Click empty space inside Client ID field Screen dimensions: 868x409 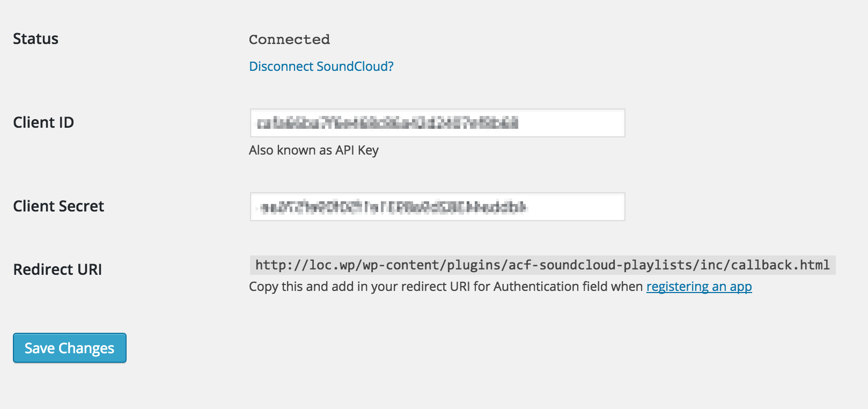pos(574,123)
